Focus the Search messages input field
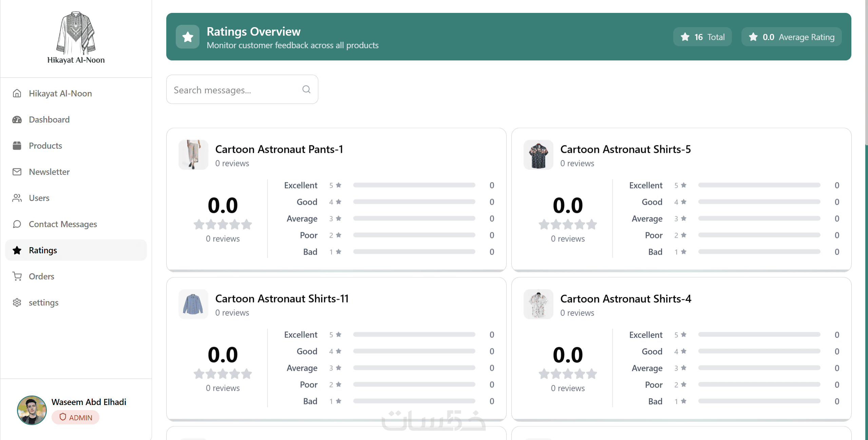Viewport: 868px width, 440px height. pos(234,90)
